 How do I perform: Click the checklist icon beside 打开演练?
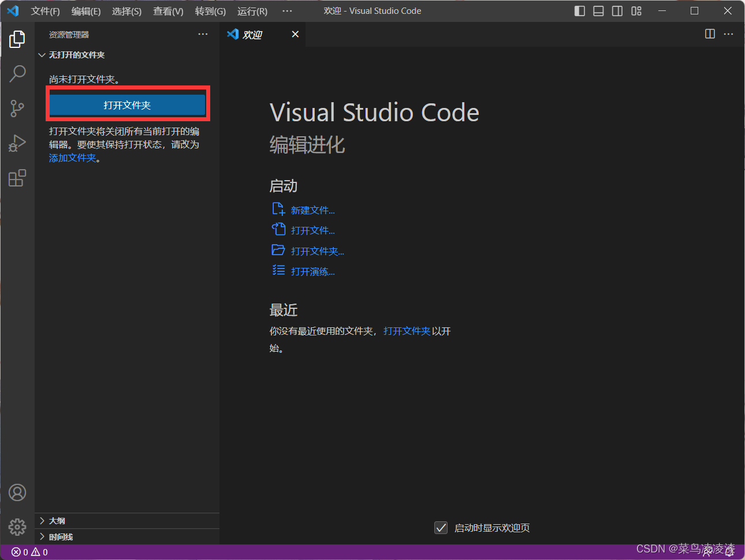click(278, 270)
